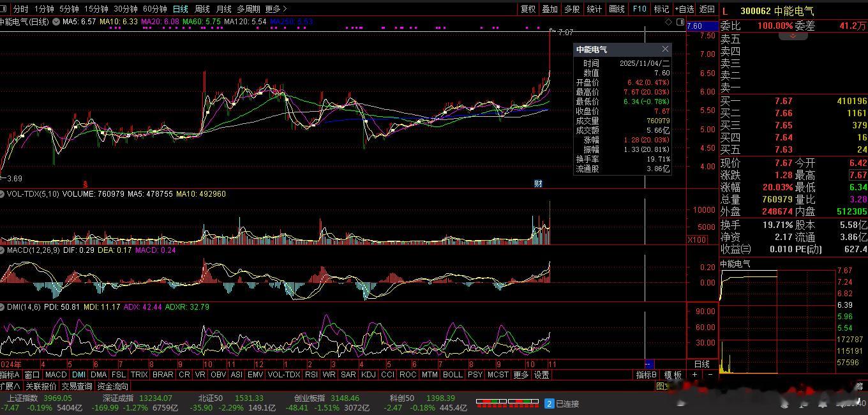The width and height of the screenshot is (868, 415).
Task: Click the 财 finance marker on chart
Action: pyautogui.click(x=538, y=184)
